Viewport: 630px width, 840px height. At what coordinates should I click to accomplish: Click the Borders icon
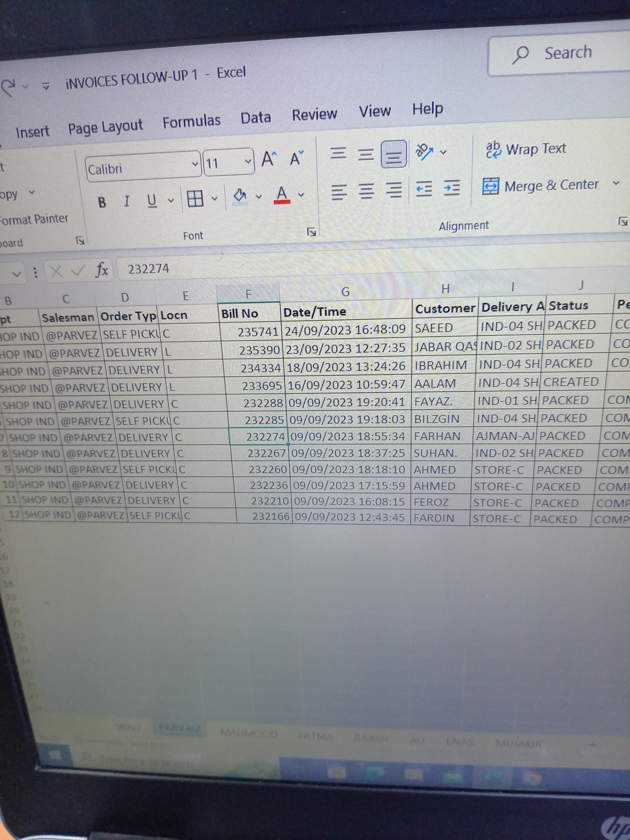(195, 198)
